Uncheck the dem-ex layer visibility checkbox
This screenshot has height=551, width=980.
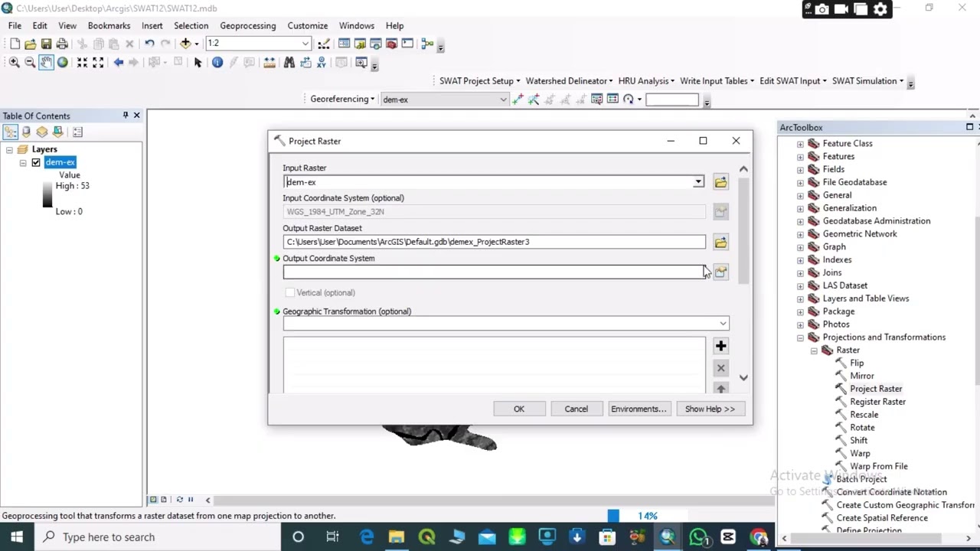36,162
